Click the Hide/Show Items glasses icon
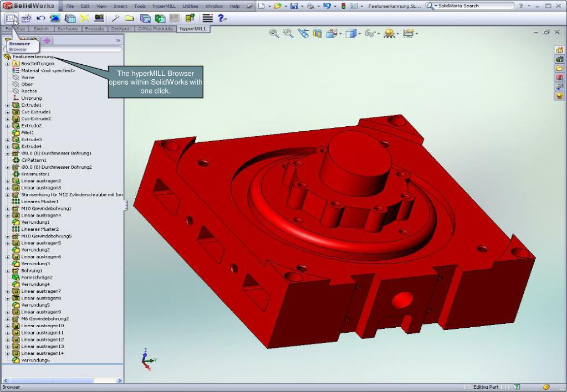Image resolution: width=567 pixels, height=392 pixels. pos(370,34)
